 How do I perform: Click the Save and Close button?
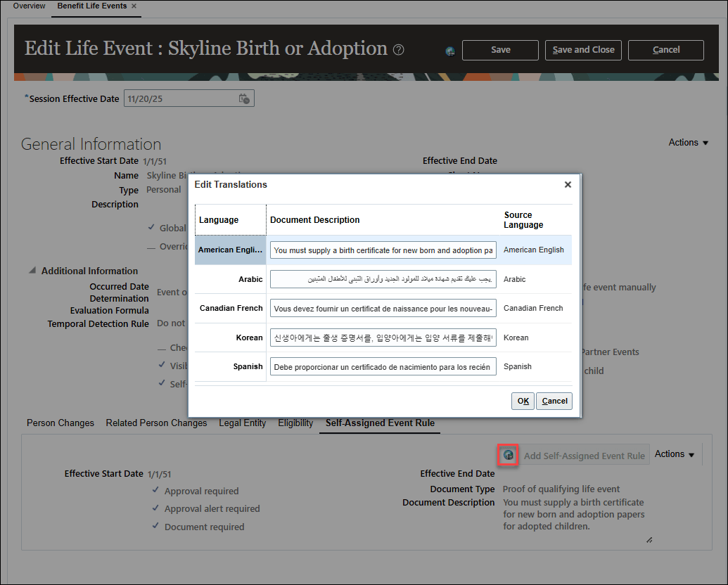[x=583, y=50]
